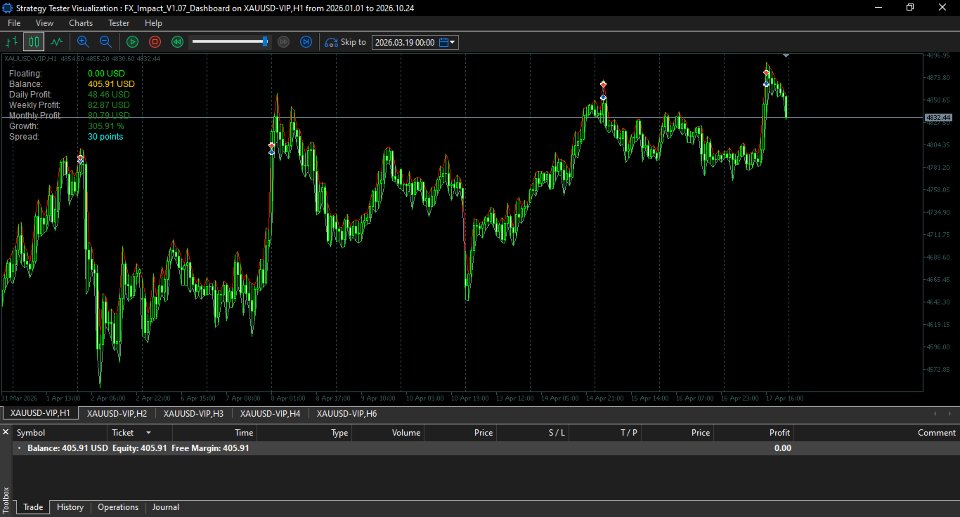Click the Spread 30 points value
The width and height of the screenshot is (960, 517).
point(105,137)
